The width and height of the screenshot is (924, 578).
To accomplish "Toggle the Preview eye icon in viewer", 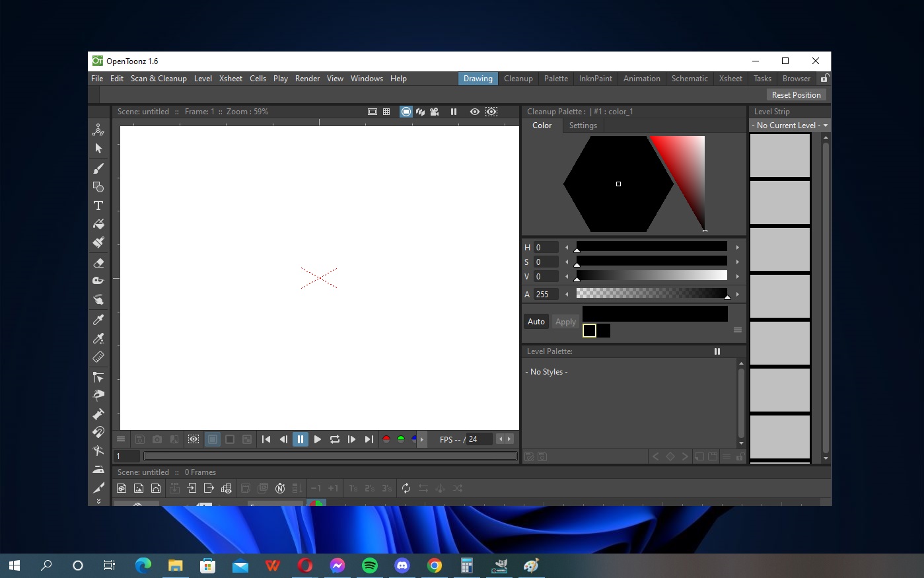I will pos(474,112).
